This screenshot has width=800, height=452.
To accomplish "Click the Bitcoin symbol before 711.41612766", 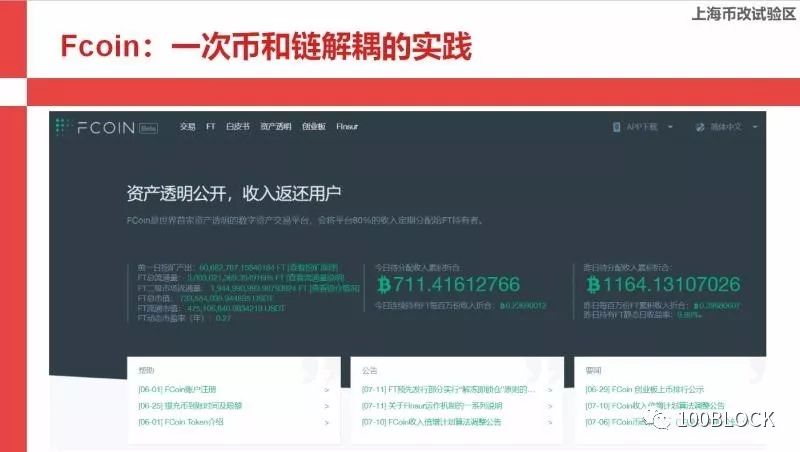I will tap(384, 284).
